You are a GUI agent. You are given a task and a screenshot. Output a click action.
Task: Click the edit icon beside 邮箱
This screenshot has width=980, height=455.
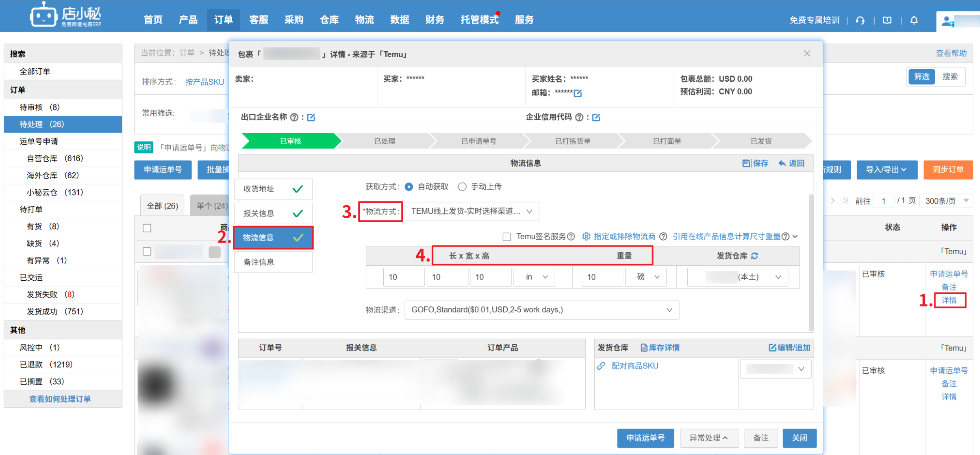click(x=578, y=93)
